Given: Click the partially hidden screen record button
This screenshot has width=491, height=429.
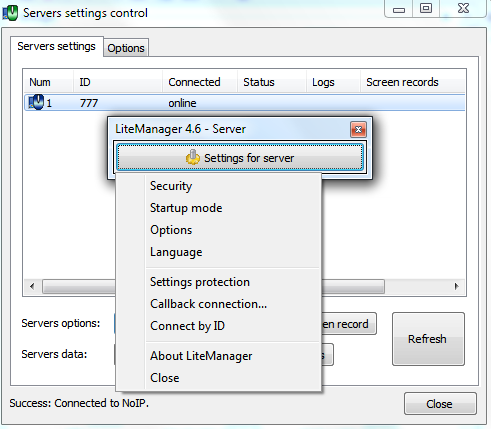Looking at the screenshot, I should (349, 324).
